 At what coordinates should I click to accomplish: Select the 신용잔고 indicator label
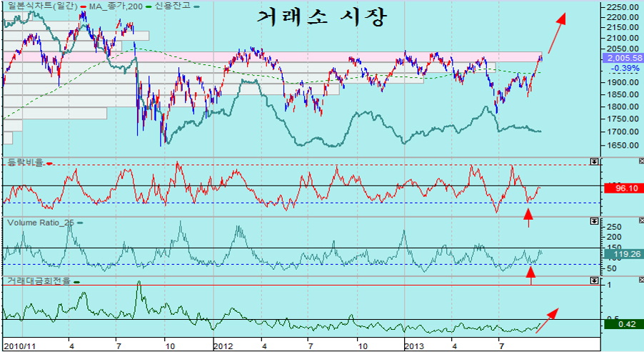[173, 6]
